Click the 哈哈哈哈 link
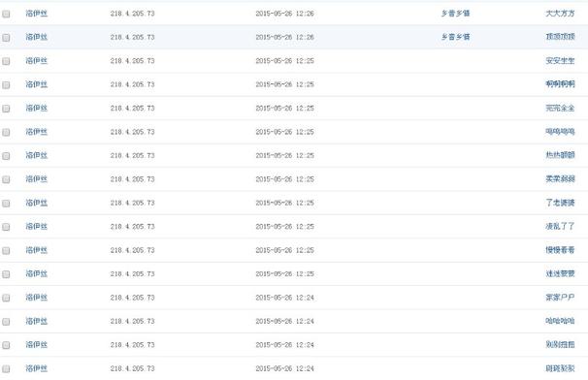Screen dimensions: 588x380 [x=560, y=321]
